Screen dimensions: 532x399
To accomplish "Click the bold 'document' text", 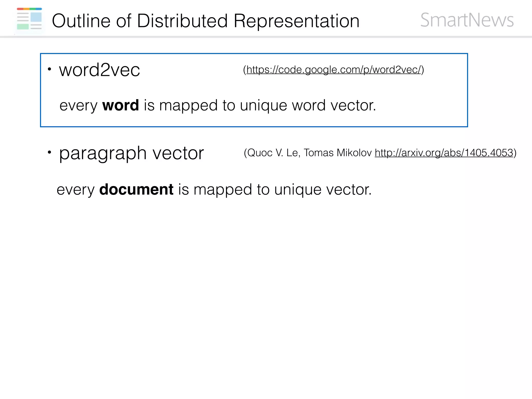I will click(136, 189).
